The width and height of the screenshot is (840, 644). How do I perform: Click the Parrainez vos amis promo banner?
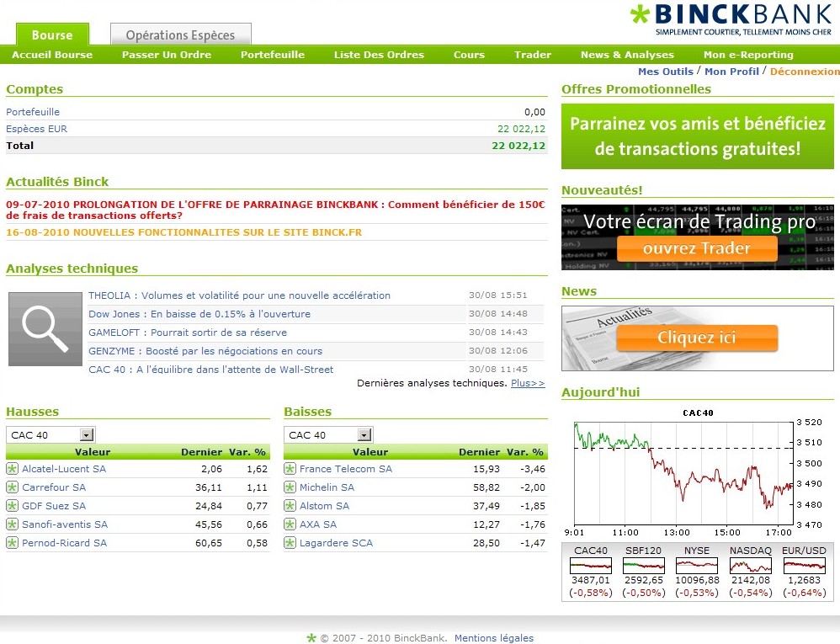pos(698,136)
